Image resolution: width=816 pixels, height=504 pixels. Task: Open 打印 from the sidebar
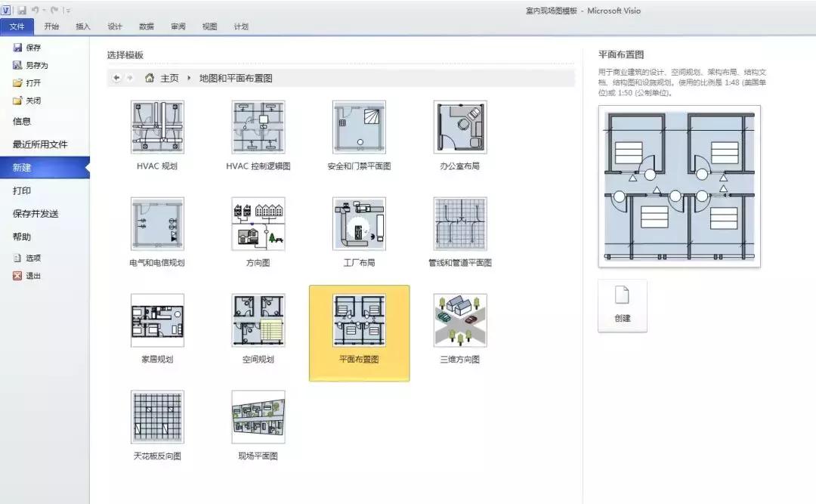pyautogui.click(x=23, y=190)
